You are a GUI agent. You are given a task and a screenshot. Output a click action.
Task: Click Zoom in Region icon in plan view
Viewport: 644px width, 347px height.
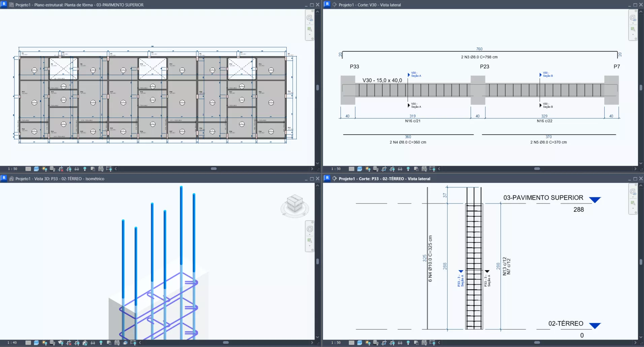tap(310, 29)
